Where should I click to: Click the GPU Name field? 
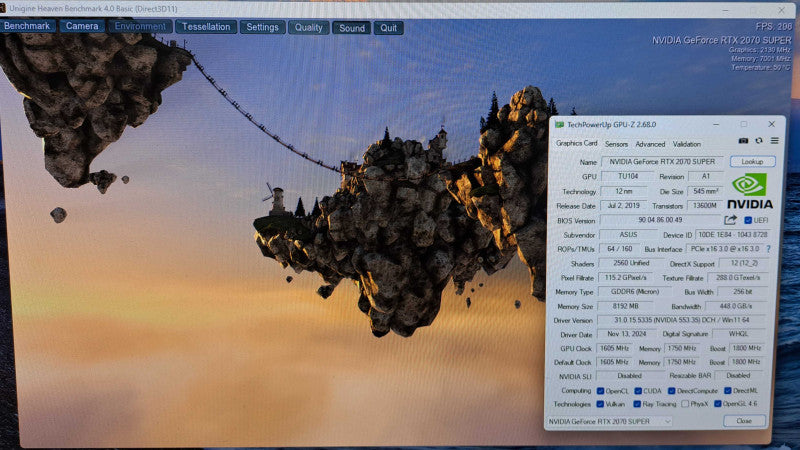[x=662, y=162]
